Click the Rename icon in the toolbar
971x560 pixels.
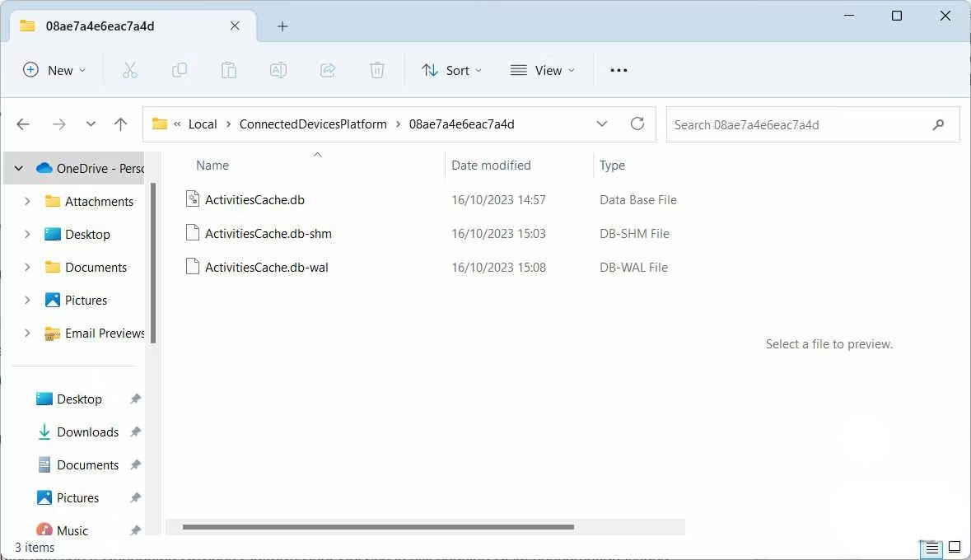(x=278, y=70)
